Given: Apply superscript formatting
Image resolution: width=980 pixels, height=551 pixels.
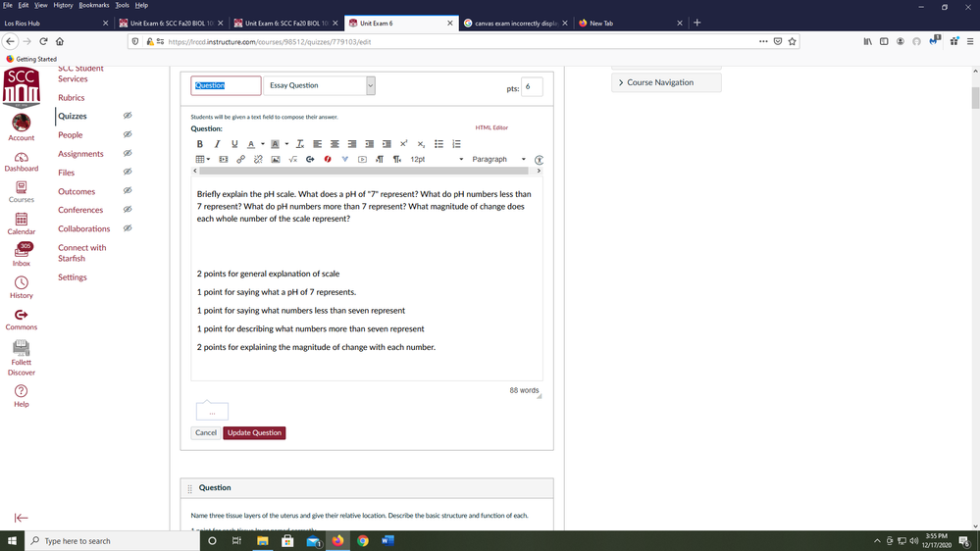Looking at the screenshot, I should coord(404,144).
